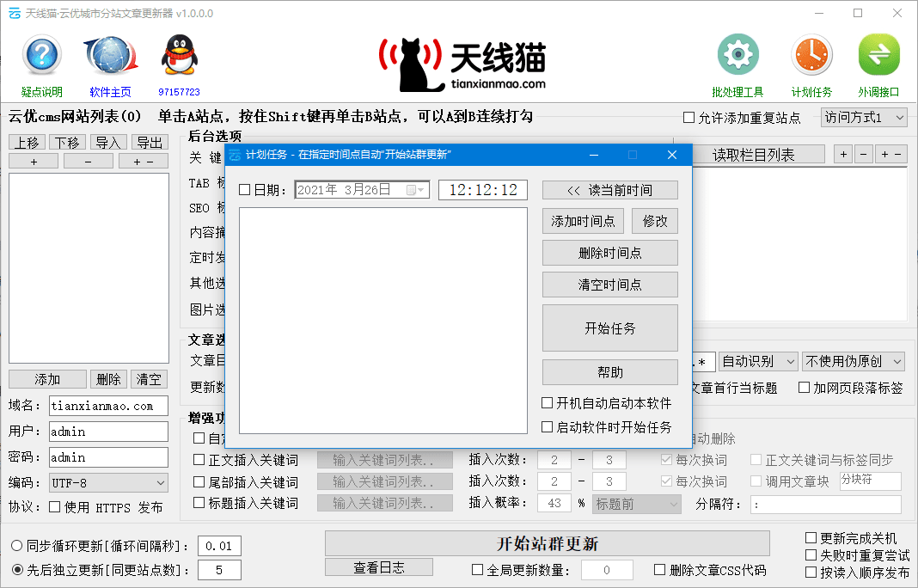918x588 pixels.
Task: Open the 不使用伪原创 dropdown
Action: [854, 361]
